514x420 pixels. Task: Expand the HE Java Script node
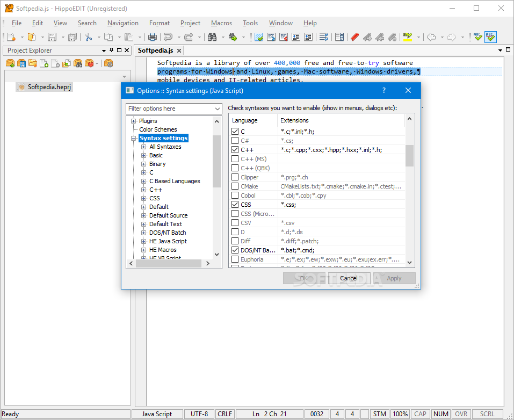pyautogui.click(x=143, y=241)
